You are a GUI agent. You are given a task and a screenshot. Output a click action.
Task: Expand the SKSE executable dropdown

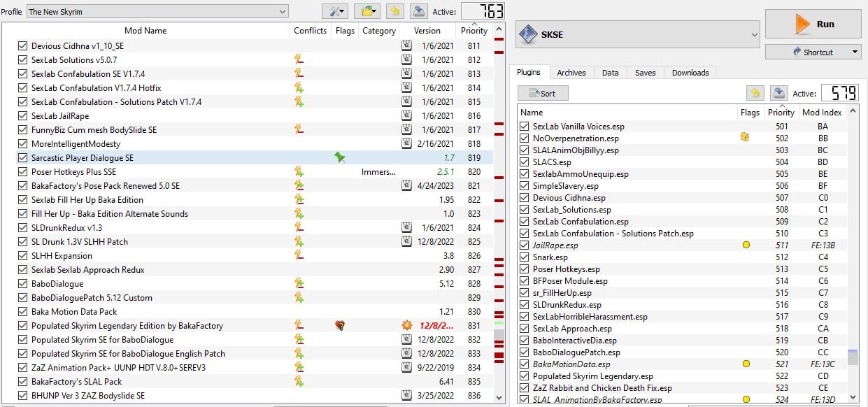tap(637, 34)
